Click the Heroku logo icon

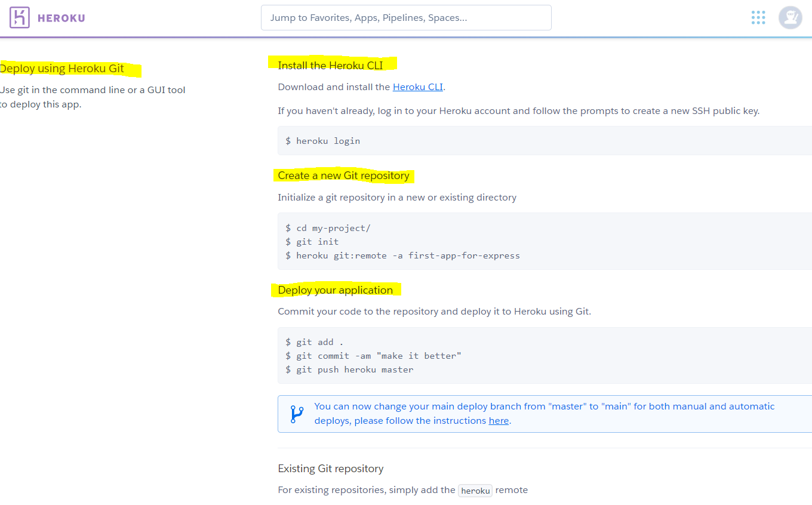click(19, 17)
